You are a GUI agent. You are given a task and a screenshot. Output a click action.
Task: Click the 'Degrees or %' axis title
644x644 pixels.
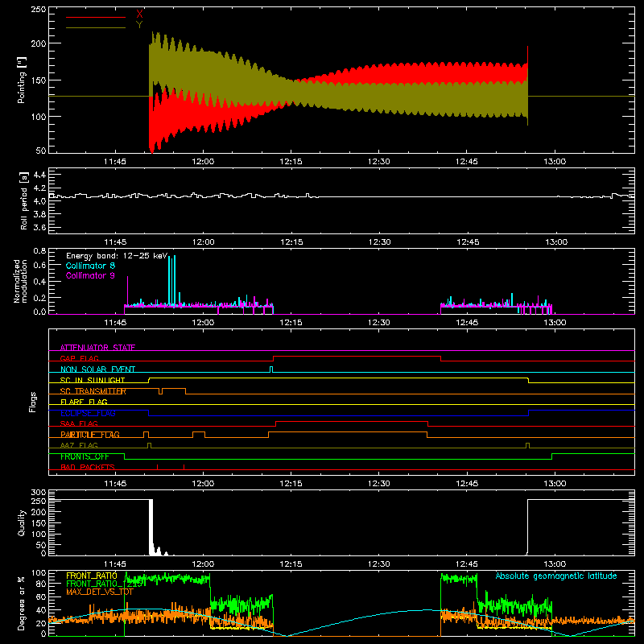coord(22,603)
